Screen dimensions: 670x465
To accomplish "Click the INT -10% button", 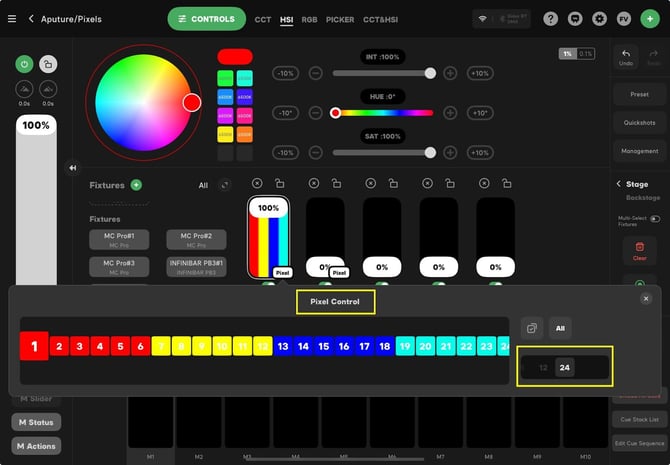I will pos(285,73).
